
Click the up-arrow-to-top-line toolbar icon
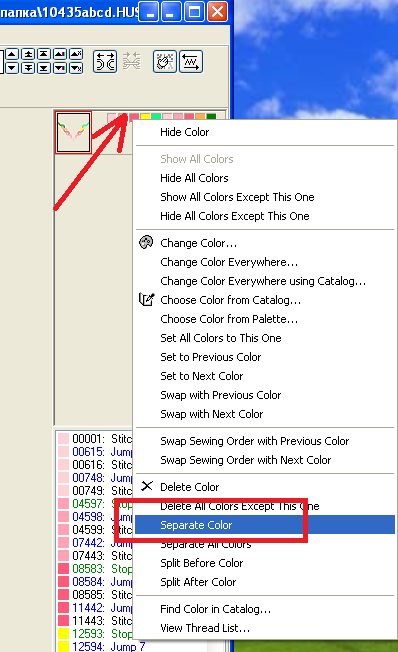44,54
